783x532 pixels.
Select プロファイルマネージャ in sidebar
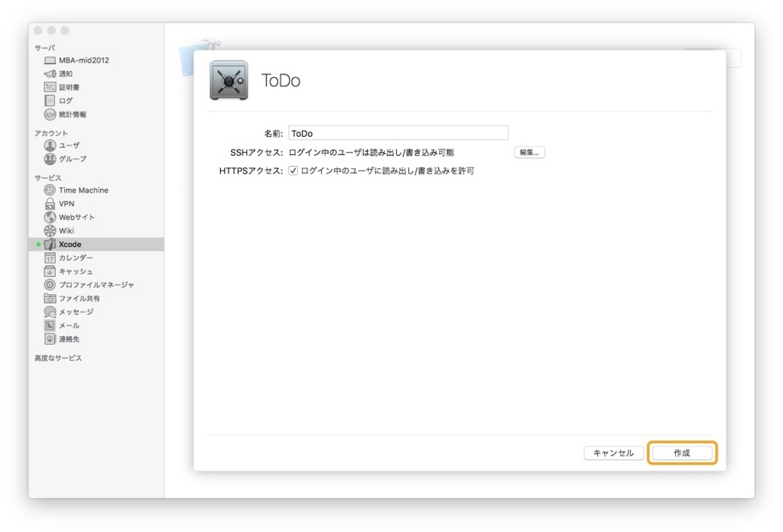pos(96,284)
